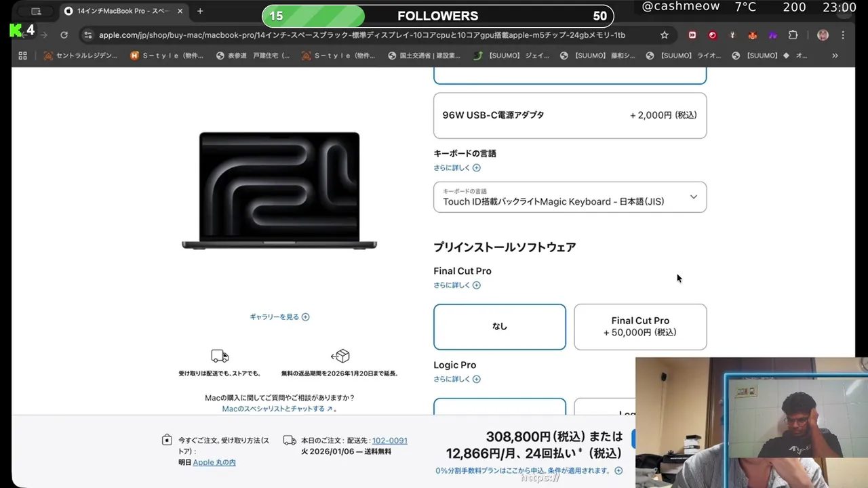Click the Final Cut Pro section heading
868x488 pixels.
click(462, 271)
